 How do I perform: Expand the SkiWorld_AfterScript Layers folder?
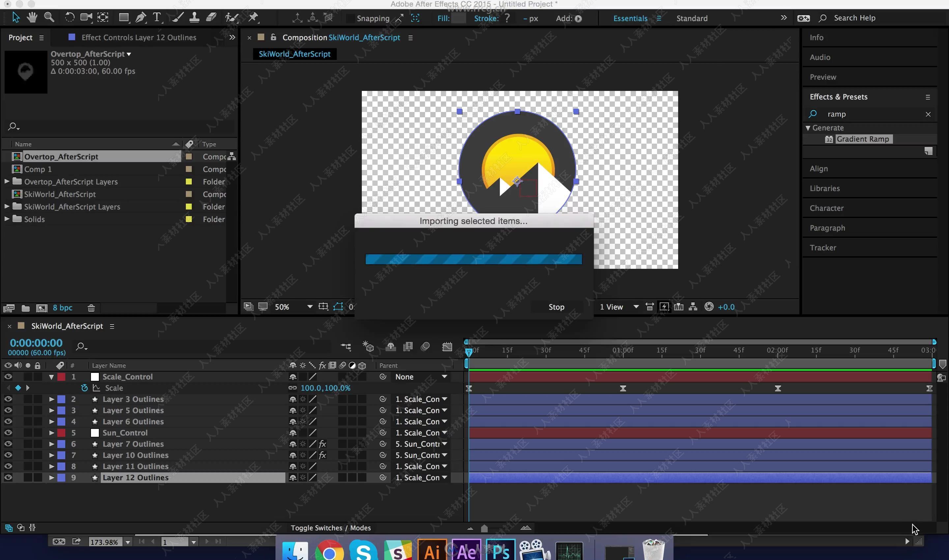tap(7, 206)
